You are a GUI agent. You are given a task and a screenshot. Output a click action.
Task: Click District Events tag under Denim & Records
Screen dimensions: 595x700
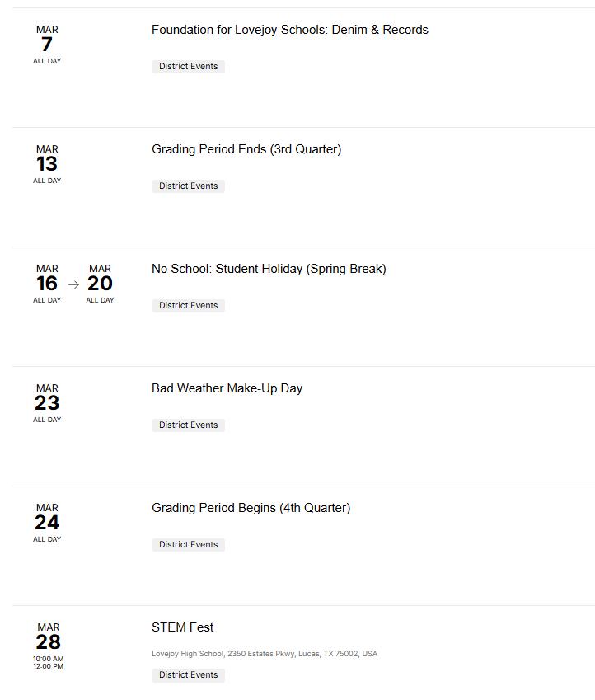click(189, 67)
